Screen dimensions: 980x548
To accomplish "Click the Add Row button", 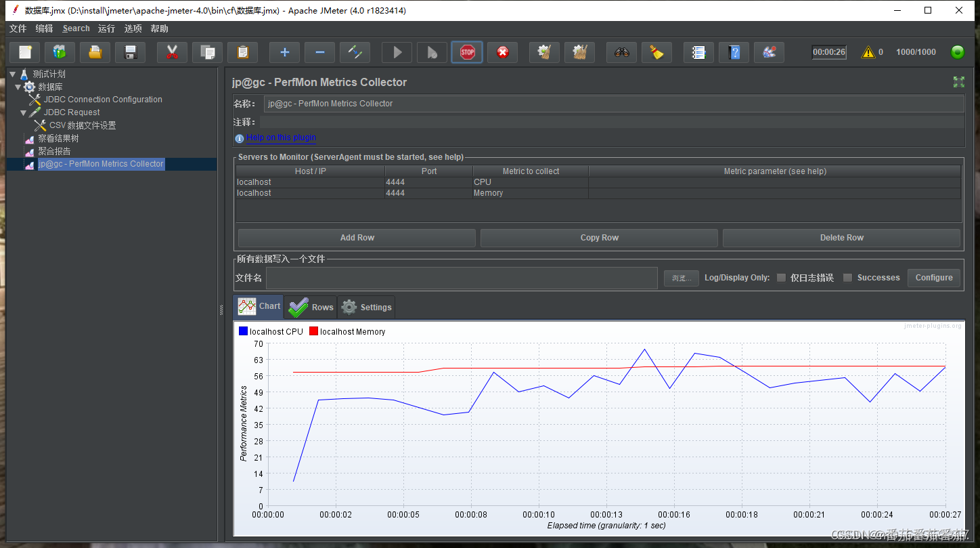I will coord(357,238).
